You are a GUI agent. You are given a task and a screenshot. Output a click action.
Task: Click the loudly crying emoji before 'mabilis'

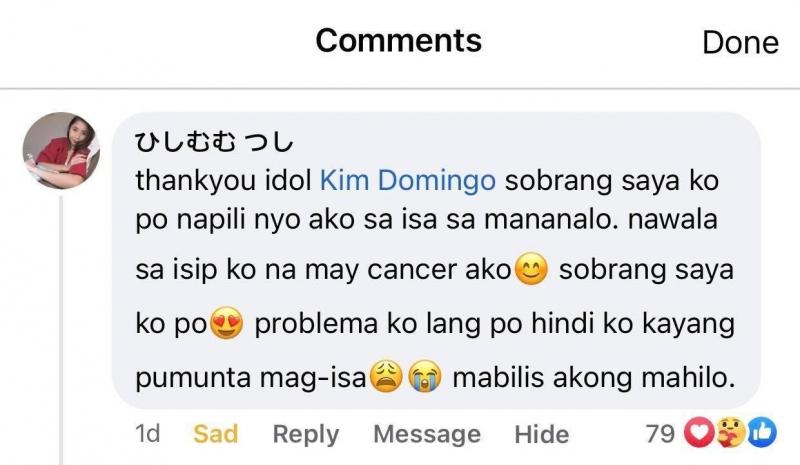coord(424,377)
